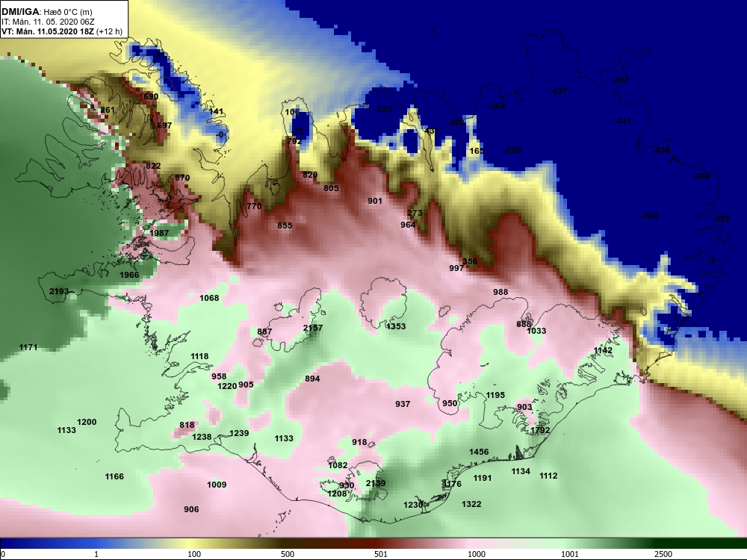The image size is (747, 560).
Task: Click the map value 1068
Action: point(209,298)
